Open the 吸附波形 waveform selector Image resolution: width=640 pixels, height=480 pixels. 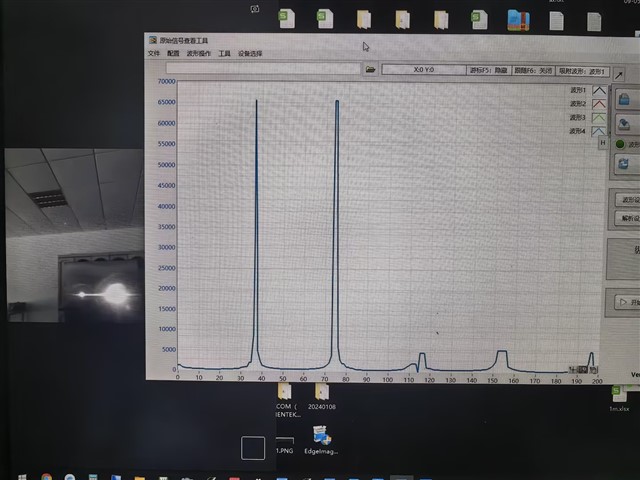point(582,71)
